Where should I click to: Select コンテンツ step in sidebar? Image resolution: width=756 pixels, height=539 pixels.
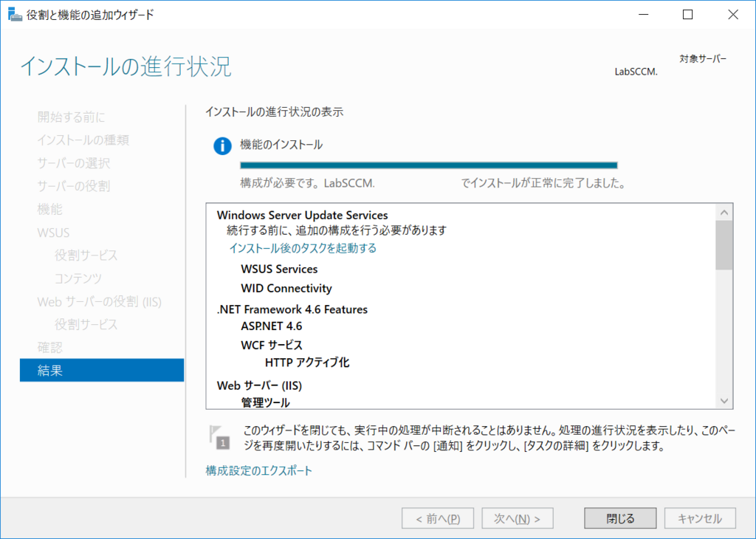pos(78,278)
